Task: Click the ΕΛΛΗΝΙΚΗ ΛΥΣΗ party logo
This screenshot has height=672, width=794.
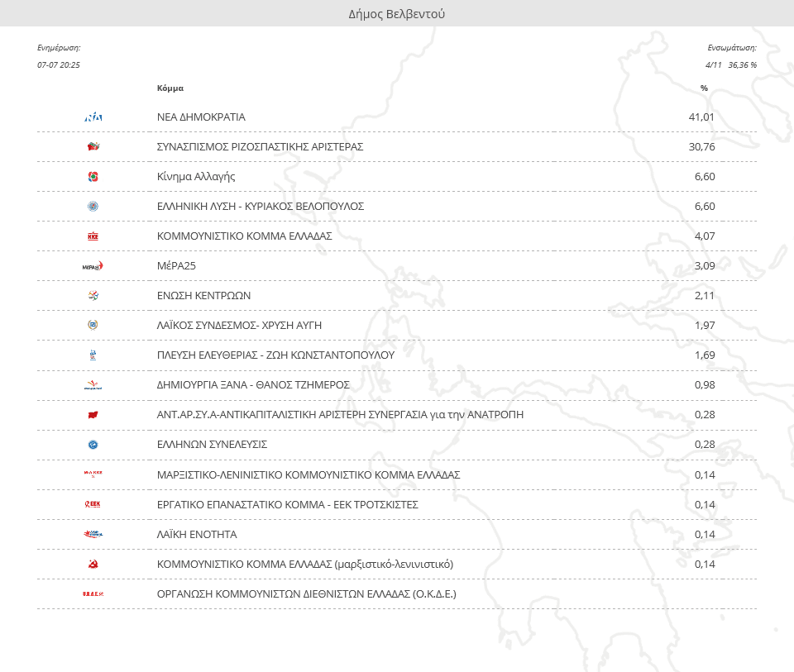Action: coord(93,207)
